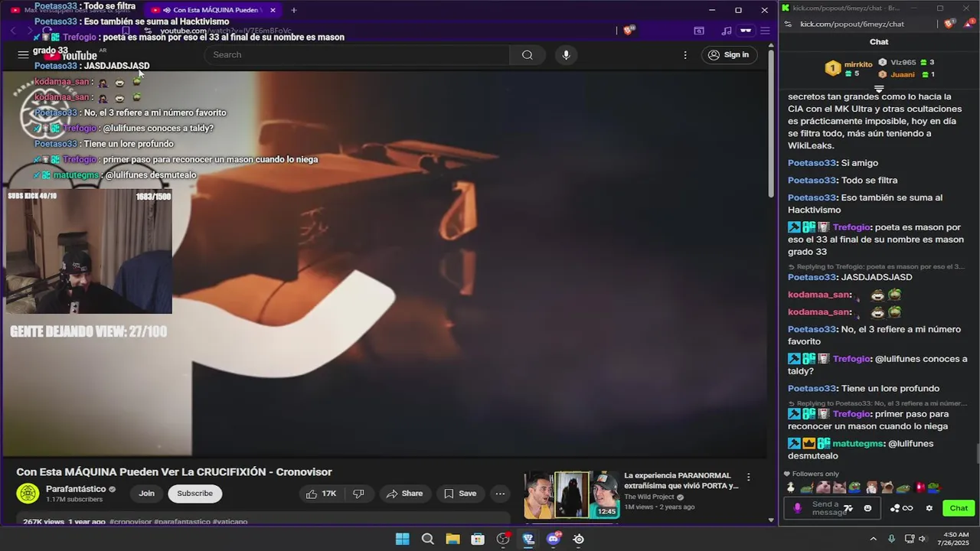This screenshot has height=551, width=980.
Task: Open The Wild Project recommended video thumbnail
Action: 571,494
